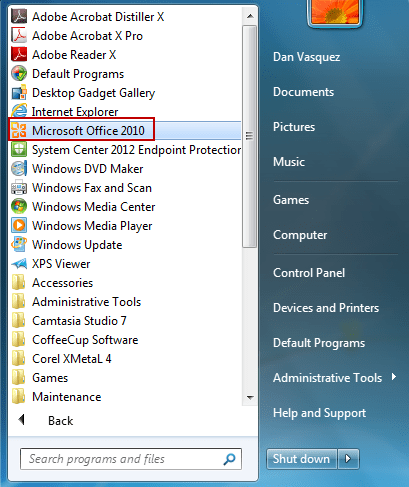
Task: Click the programs list scrollbar thumb
Action: 249,136
